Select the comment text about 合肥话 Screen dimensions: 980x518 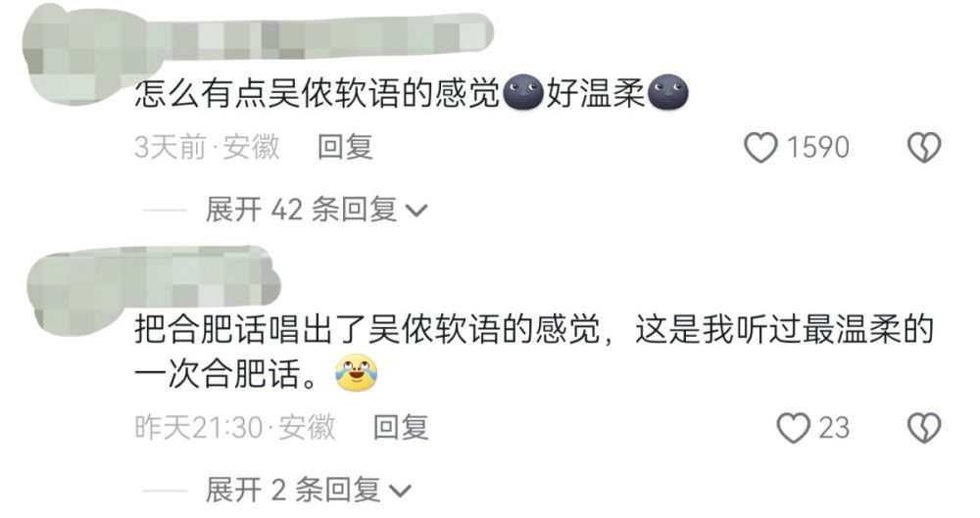pyautogui.click(x=534, y=352)
